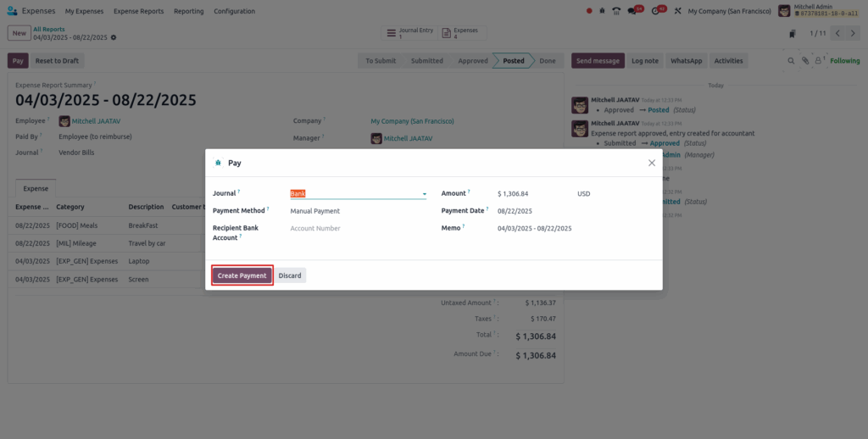Click the bookmark icon beside the pager
Image resolution: width=868 pixels, height=439 pixels.
click(792, 34)
